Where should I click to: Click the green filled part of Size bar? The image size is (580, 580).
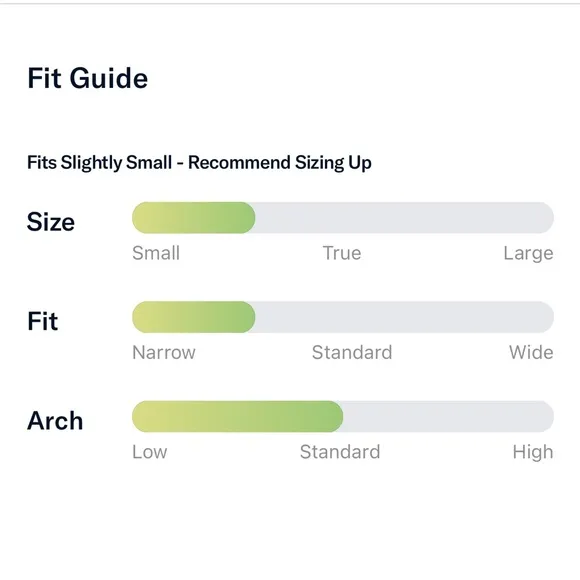193,218
